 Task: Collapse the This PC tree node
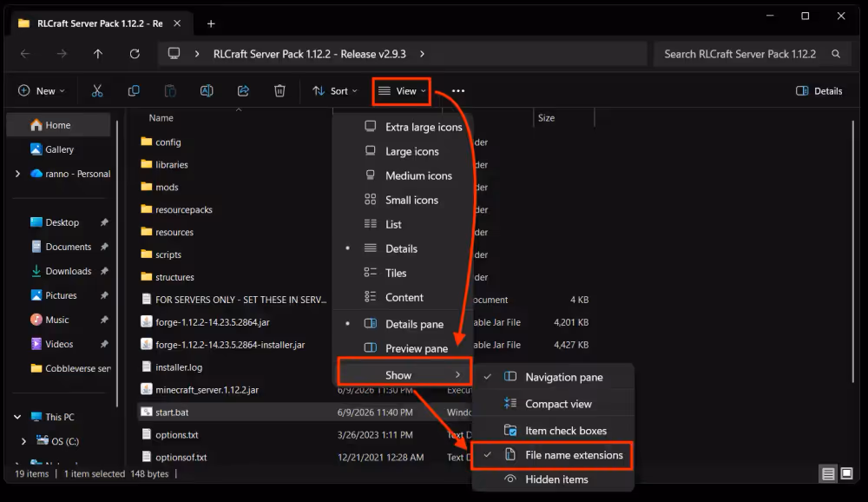(17, 417)
